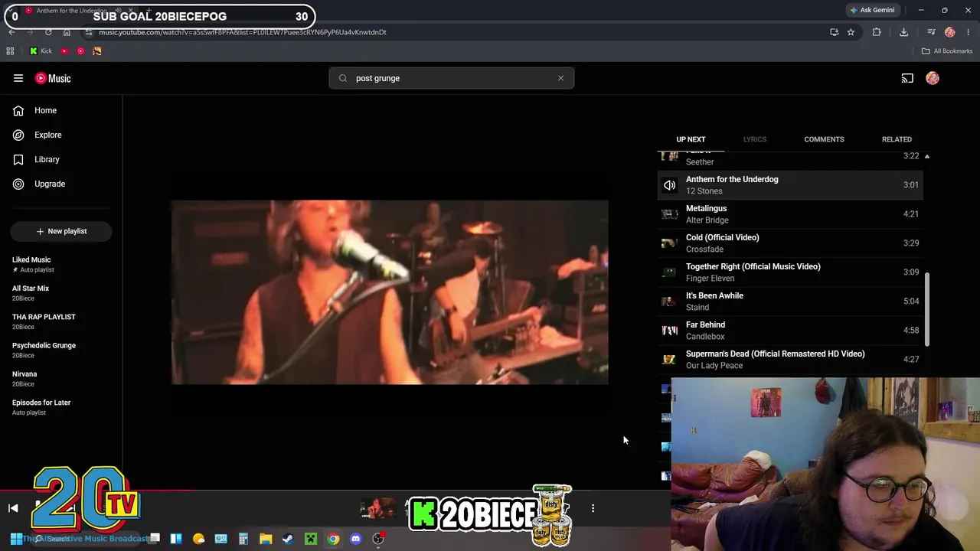Open Discord from the taskbar
Viewport: 980px width, 551px height.
[x=355, y=539]
